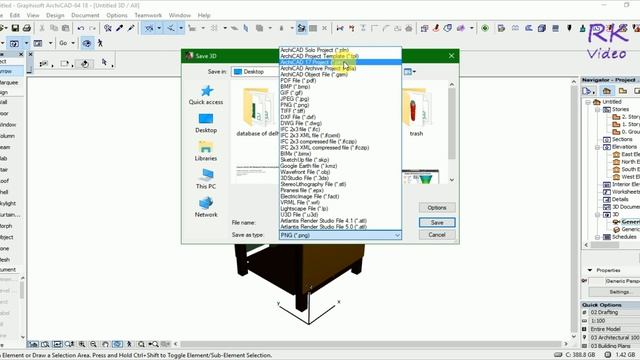Open the Window menu
This screenshot has height=360, width=640.
click(x=180, y=15)
